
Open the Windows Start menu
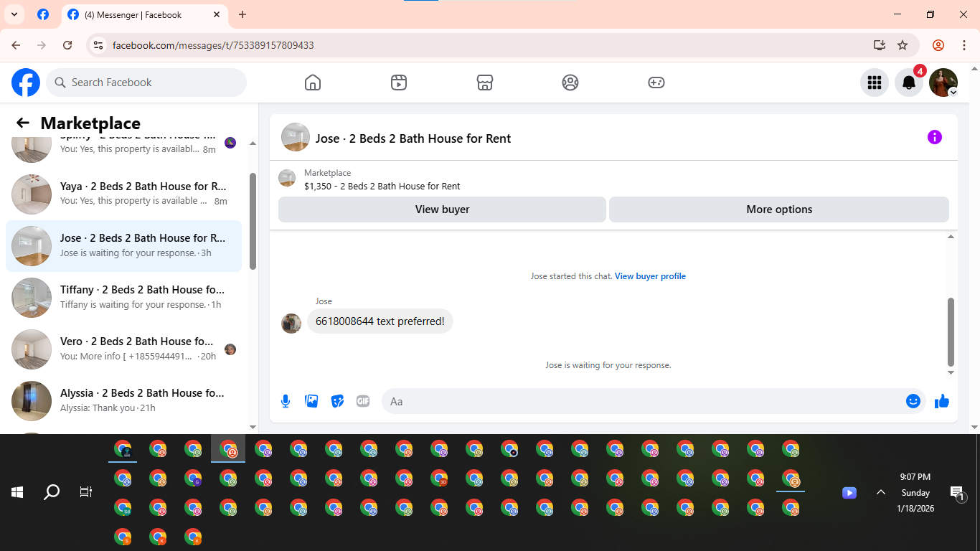point(17,492)
